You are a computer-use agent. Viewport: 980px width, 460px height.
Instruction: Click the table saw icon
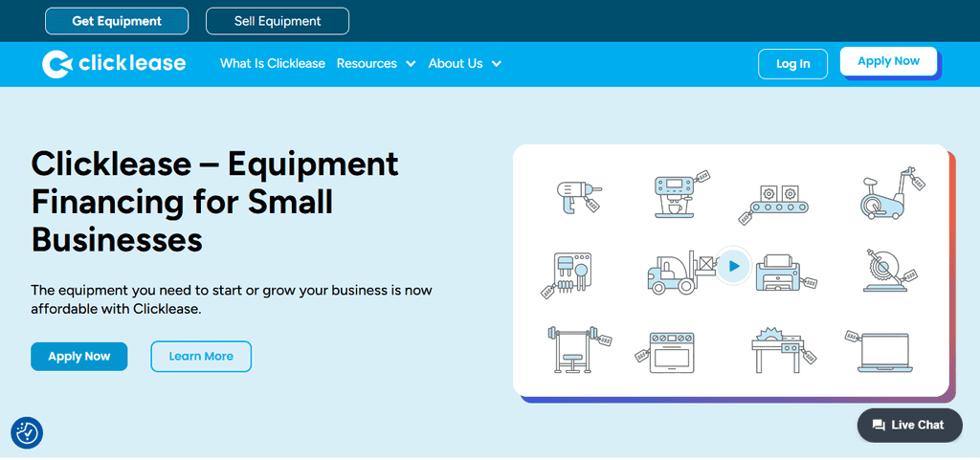[783, 351]
